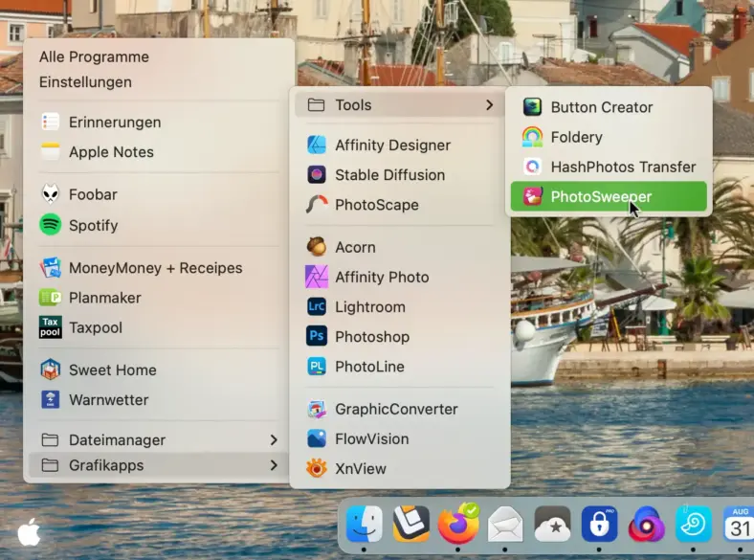The width and height of the screenshot is (754, 560).
Task: Open the yellow-black square app in Dock
Action: pyautogui.click(x=411, y=524)
